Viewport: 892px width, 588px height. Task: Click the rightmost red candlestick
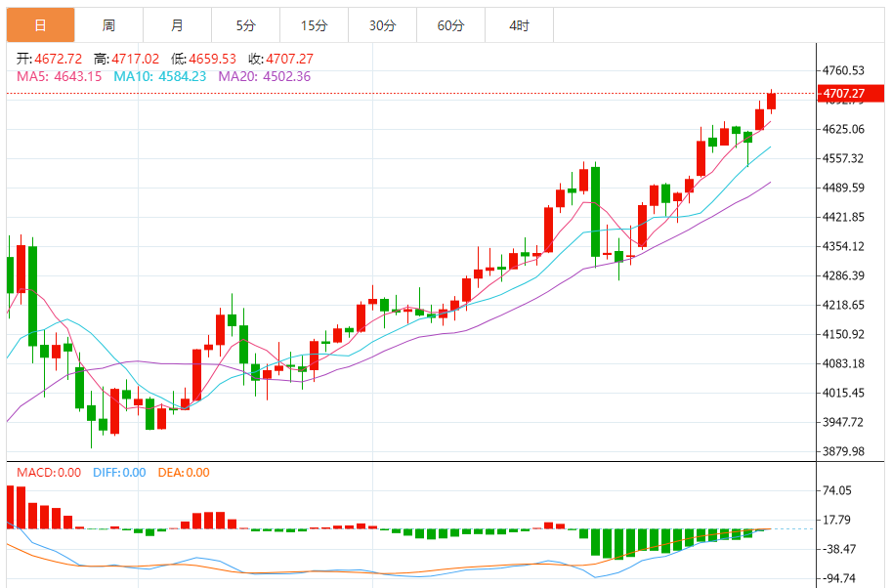[772, 101]
